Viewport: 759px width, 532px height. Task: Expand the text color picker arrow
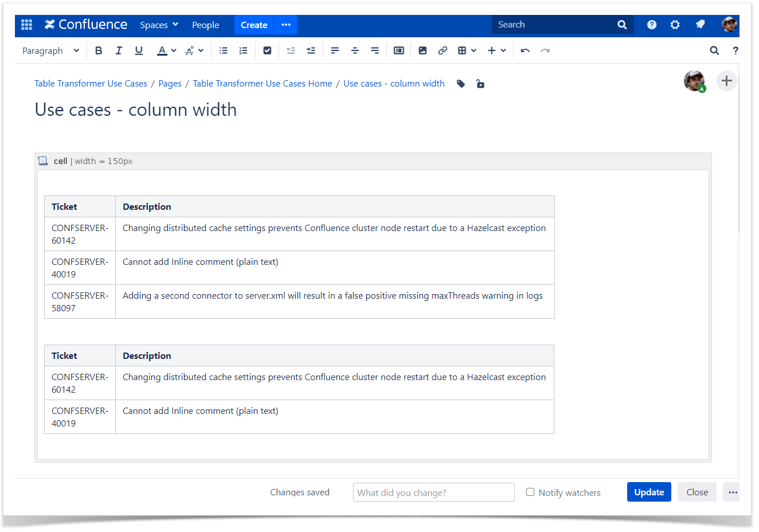point(174,50)
